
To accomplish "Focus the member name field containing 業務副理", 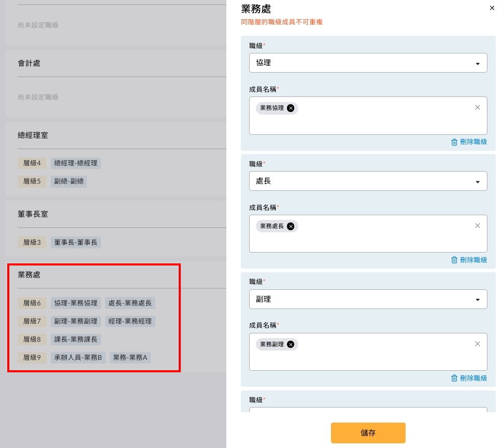I will pos(368,352).
